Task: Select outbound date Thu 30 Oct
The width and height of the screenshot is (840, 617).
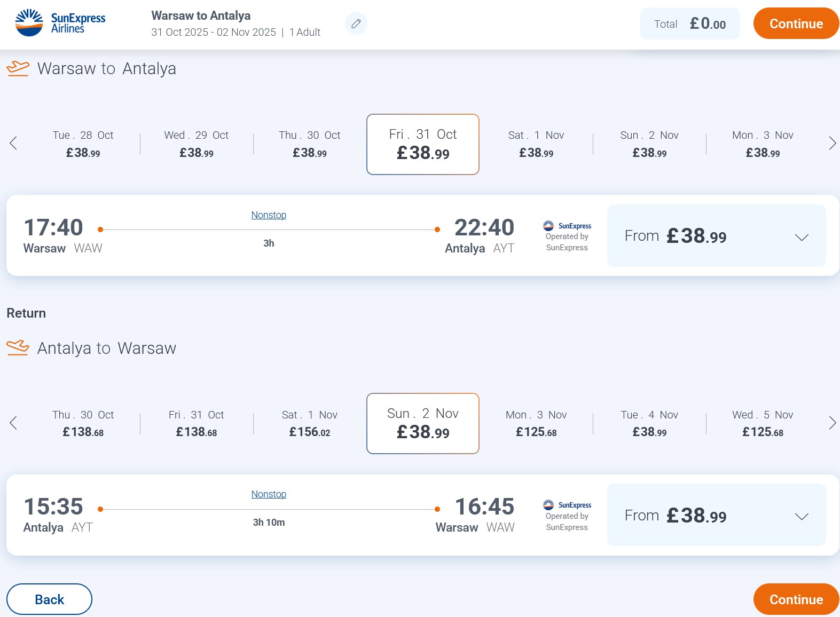Action: [x=310, y=144]
